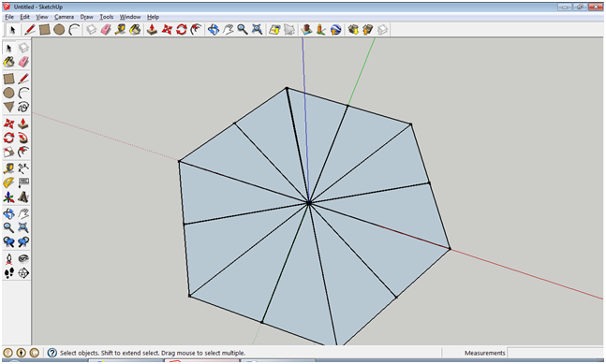Select the Move tool in left toolbar

(x=9, y=124)
